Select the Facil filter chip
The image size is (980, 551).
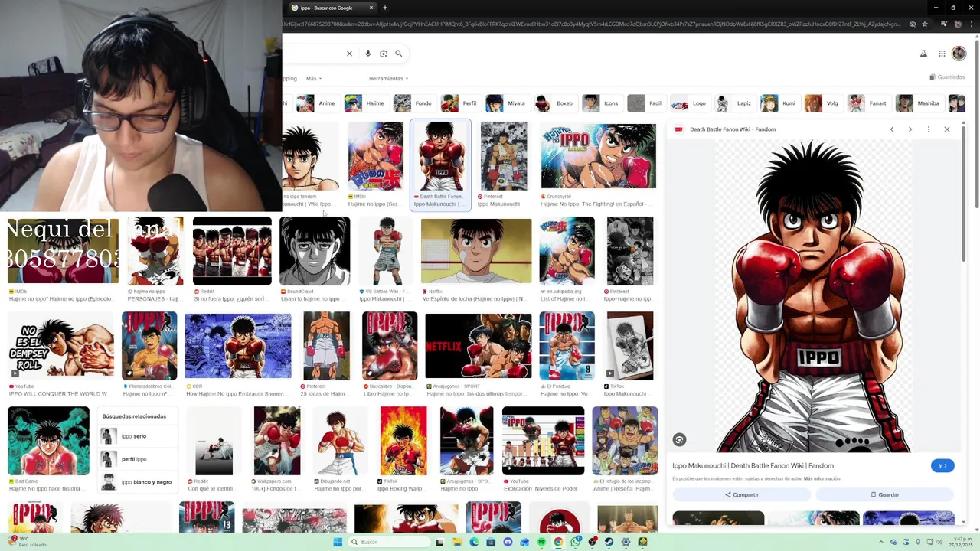tap(645, 103)
